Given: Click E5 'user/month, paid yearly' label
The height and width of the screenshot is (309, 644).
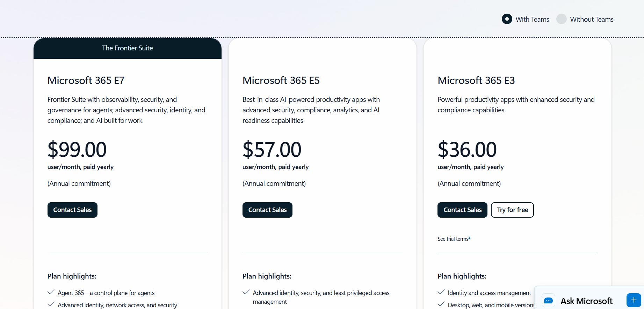Looking at the screenshot, I should coord(275,167).
